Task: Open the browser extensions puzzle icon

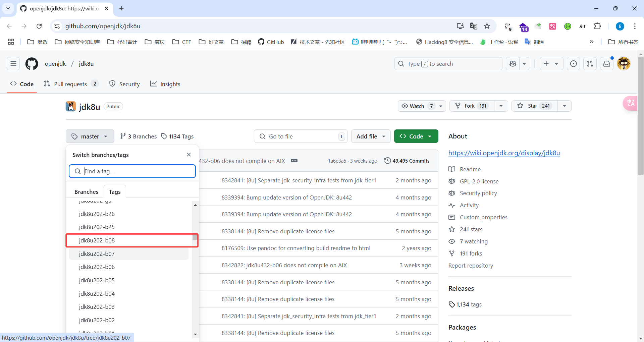Action: [x=598, y=26]
